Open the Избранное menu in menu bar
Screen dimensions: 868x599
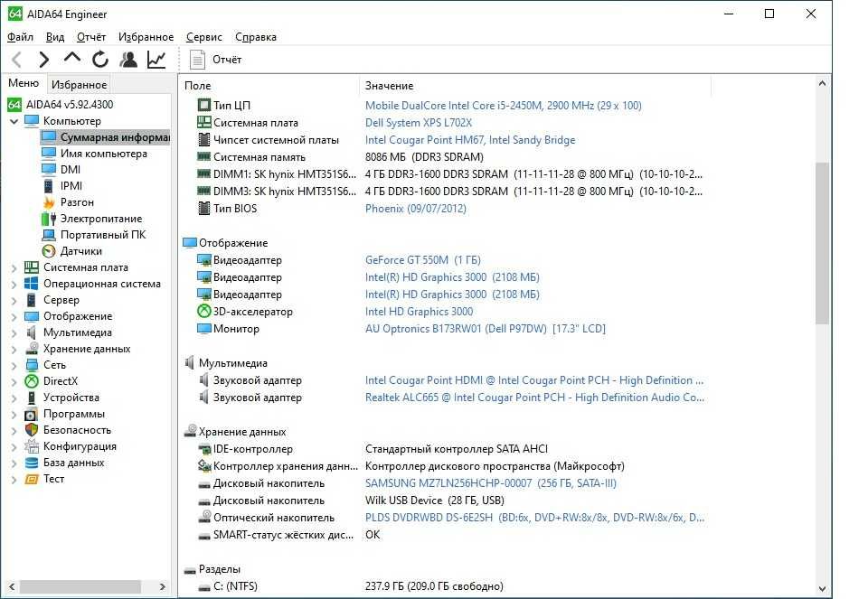pyautogui.click(x=146, y=37)
